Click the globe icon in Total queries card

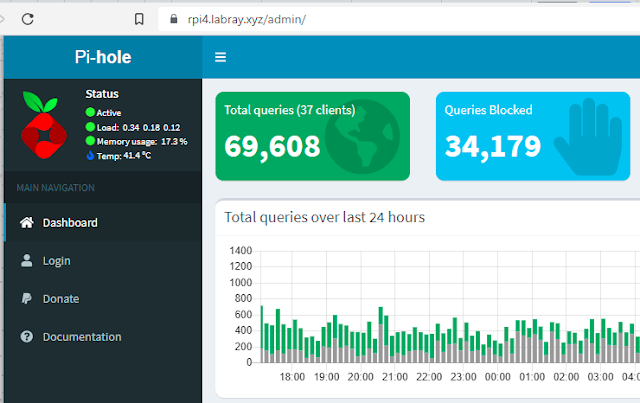(x=362, y=136)
